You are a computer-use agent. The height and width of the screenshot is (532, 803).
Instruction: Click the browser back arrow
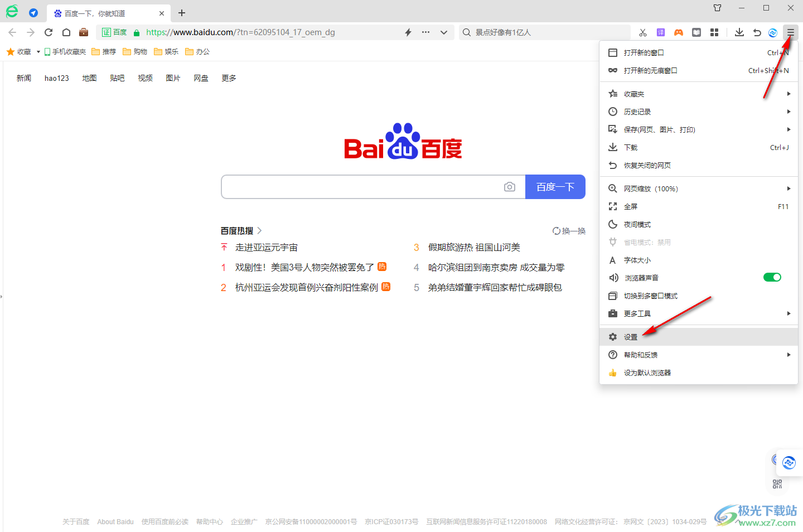[12, 32]
